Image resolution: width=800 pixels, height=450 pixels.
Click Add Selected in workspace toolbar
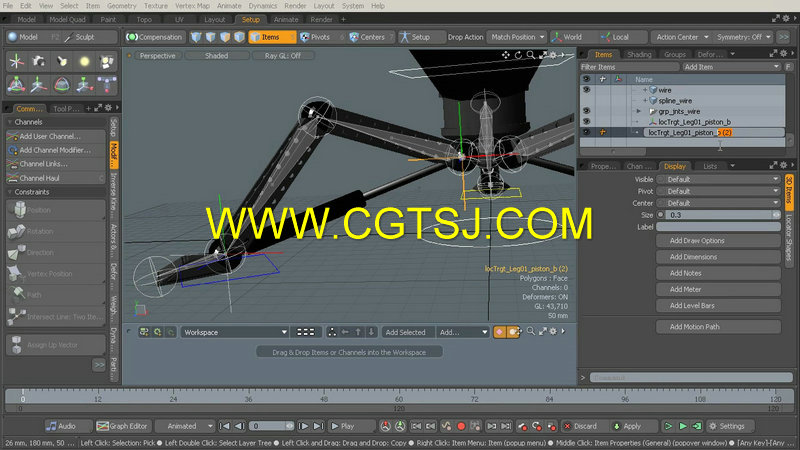pyautogui.click(x=405, y=332)
